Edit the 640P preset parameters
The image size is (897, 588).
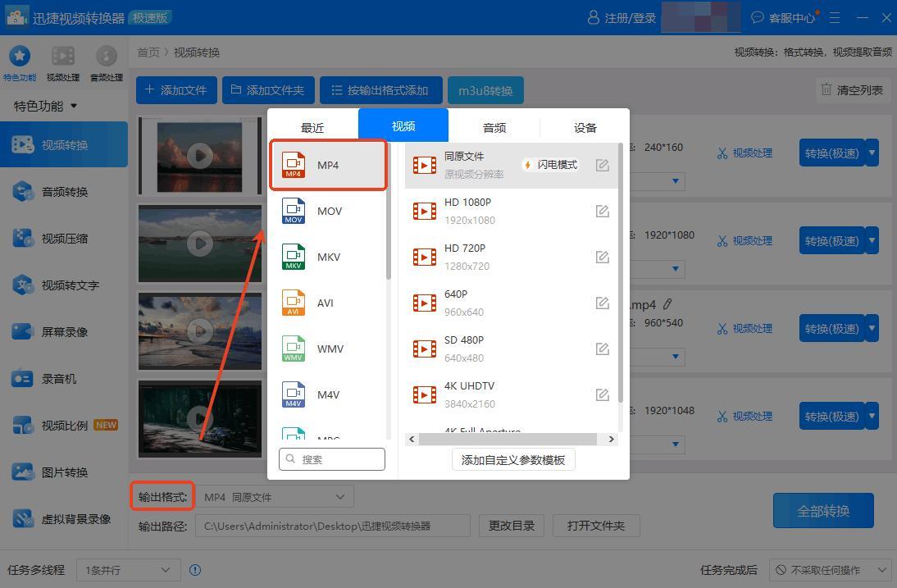tap(602, 303)
